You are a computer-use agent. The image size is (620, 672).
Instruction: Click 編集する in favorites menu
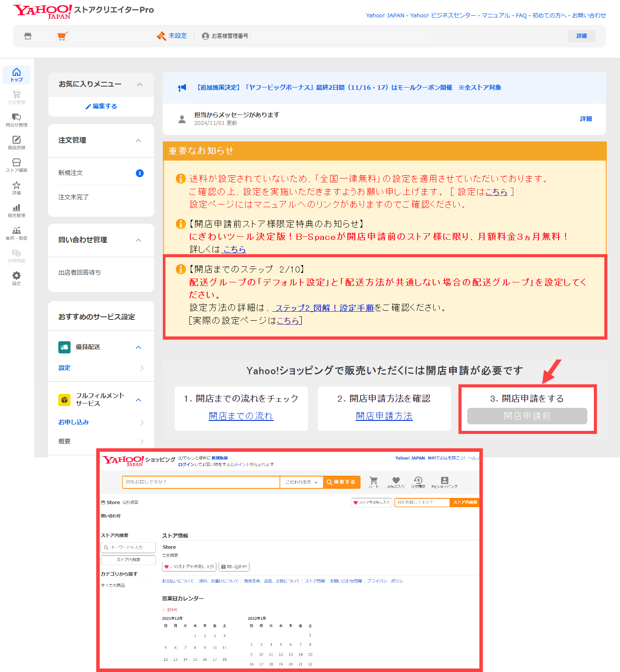pos(101,106)
